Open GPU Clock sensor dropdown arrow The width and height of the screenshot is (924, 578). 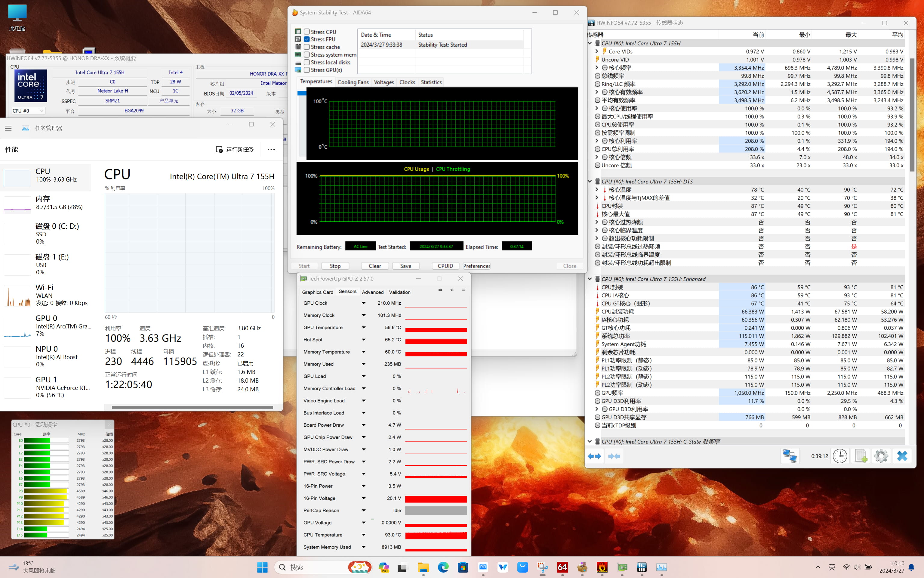(x=363, y=303)
